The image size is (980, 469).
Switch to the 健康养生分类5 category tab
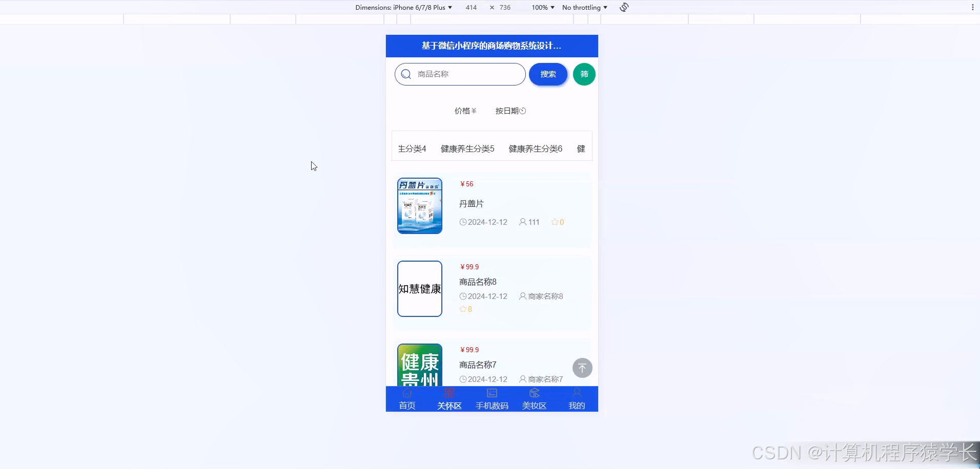[466, 148]
